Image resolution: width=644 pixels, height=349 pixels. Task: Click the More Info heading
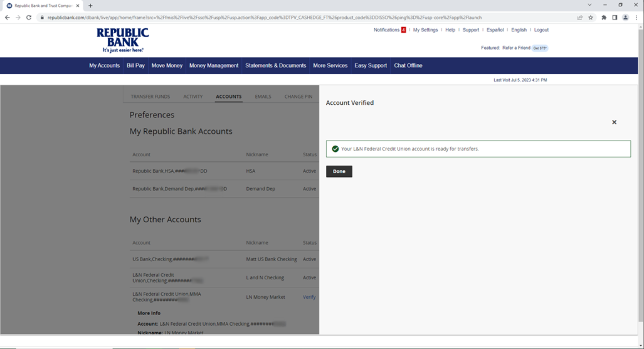click(x=149, y=313)
